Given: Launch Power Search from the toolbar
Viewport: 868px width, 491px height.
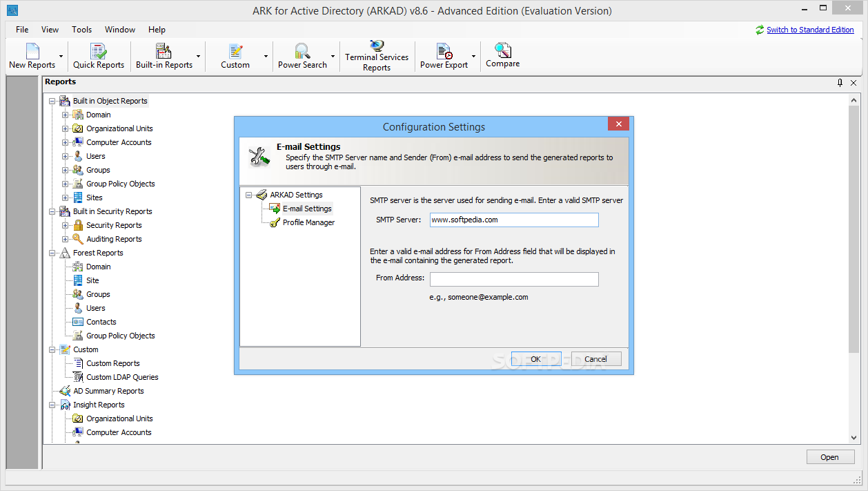Looking at the screenshot, I should (302, 51).
